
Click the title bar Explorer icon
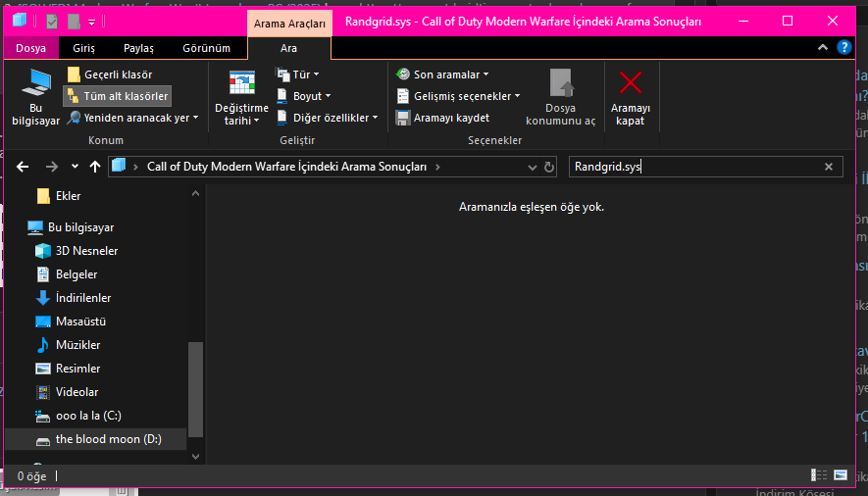coord(20,21)
